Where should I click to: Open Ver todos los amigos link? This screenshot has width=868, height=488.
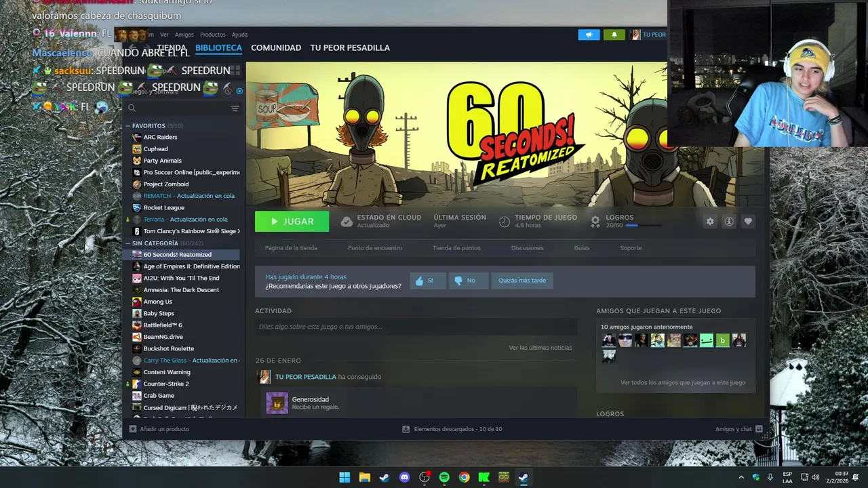click(x=683, y=383)
